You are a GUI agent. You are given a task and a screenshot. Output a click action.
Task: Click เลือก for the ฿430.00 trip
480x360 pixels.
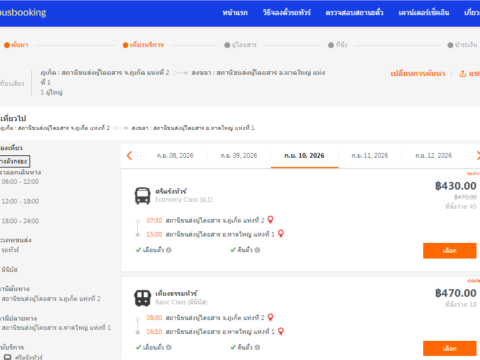[x=450, y=251]
